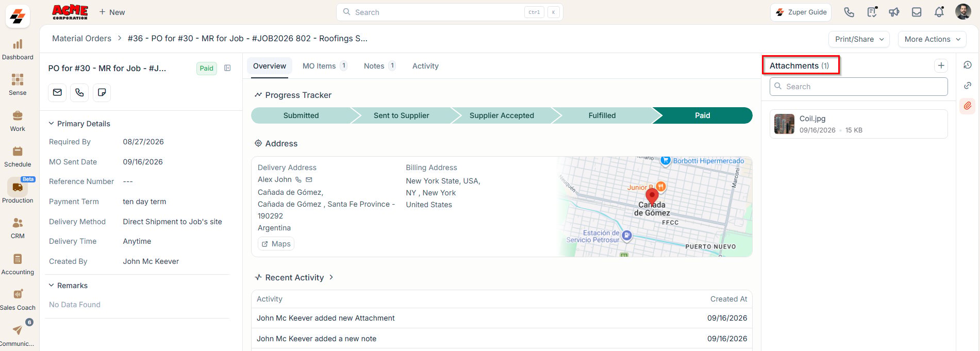The height and width of the screenshot is (351, 980).
Task: Open the user profile avatar
Action: [x=963, y=12]
